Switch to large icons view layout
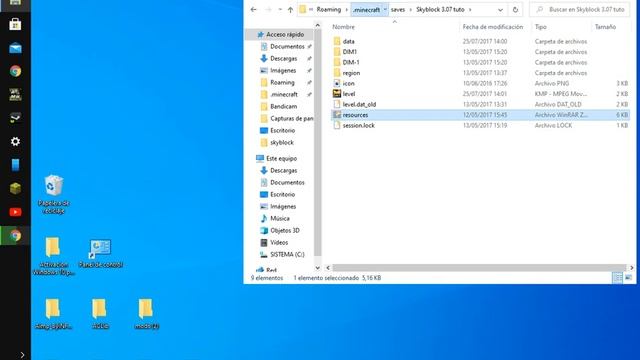Viewport: 640px width, 360px height. [x=628, y=278]
